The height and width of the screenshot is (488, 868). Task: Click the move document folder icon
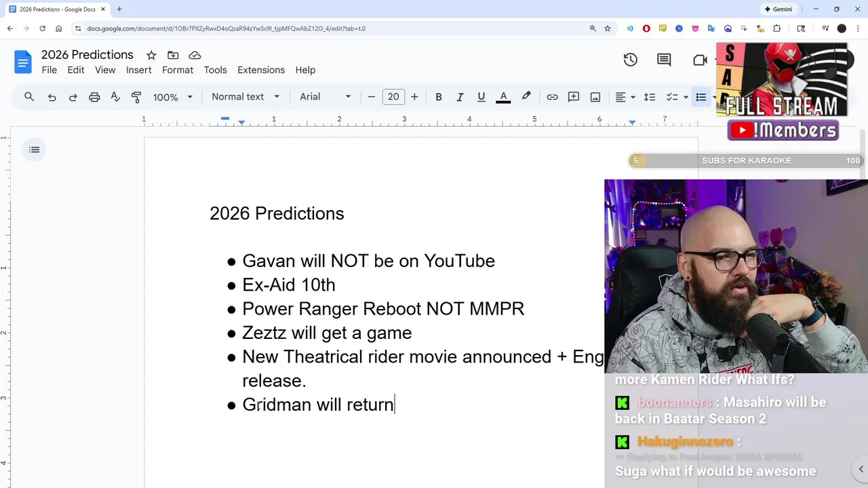(x=173, y=55)
